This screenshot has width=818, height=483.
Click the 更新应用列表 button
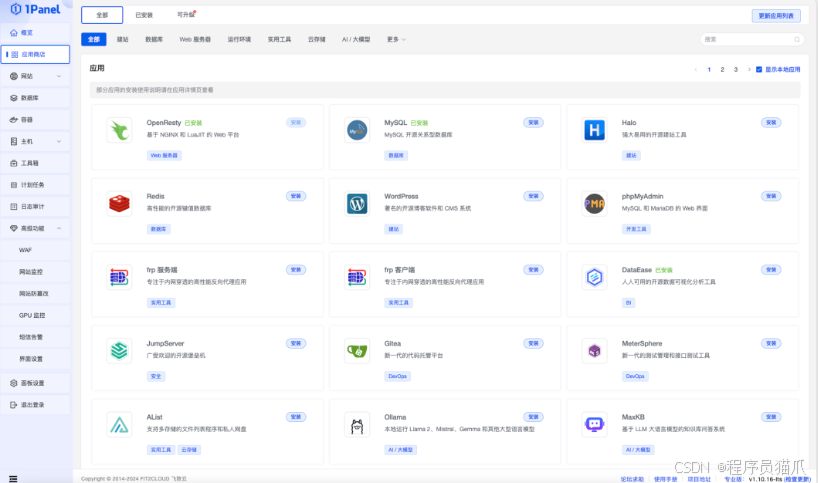[x=776, y=16]
